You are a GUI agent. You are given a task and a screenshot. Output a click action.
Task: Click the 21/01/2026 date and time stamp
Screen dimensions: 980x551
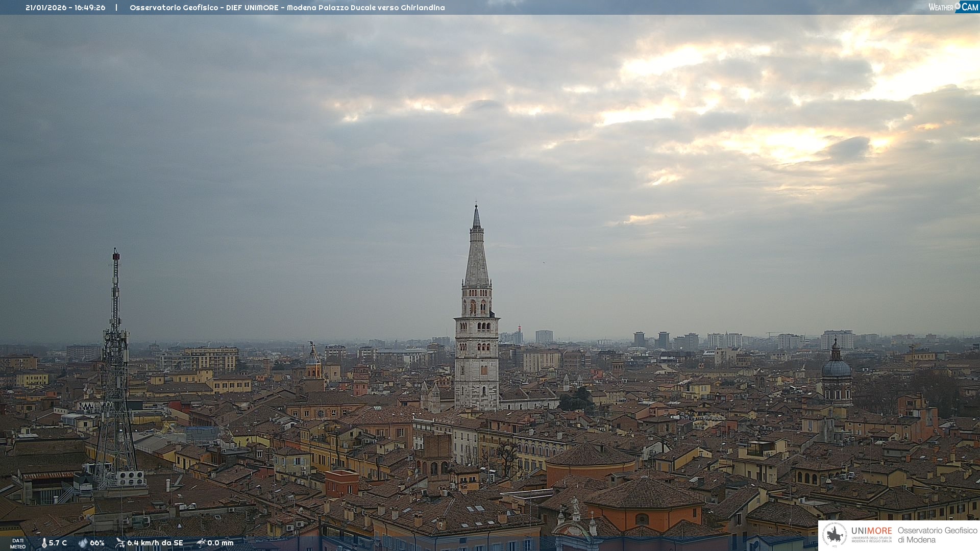click(x=65, y=8)
